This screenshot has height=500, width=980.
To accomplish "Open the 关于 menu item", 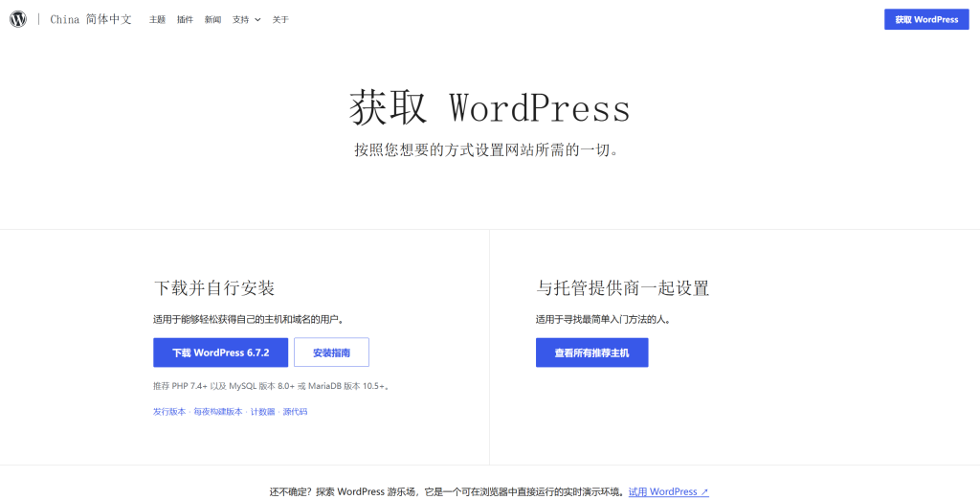I will point(280,19).
